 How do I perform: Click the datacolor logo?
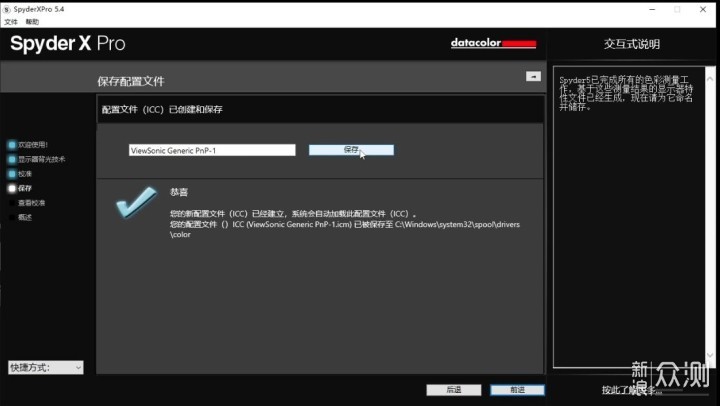coord(493,43)
